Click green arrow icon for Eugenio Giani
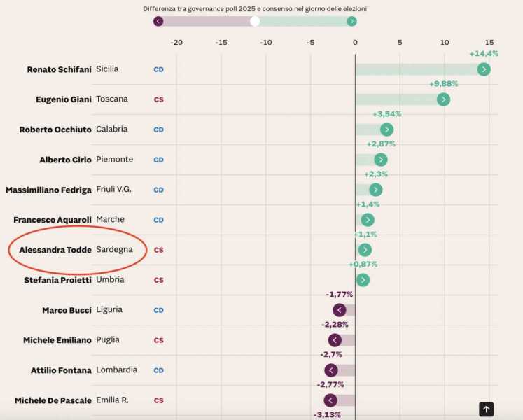 tap(443, 99)
